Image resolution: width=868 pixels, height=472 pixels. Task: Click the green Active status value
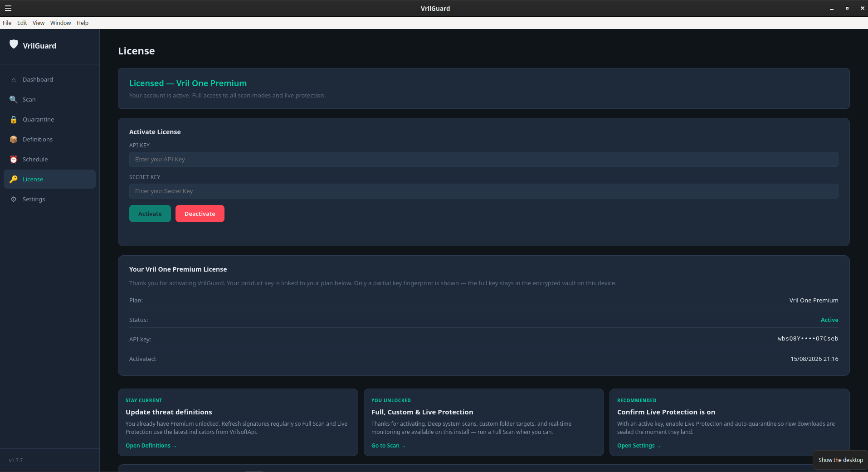click(x=829, y=320)
